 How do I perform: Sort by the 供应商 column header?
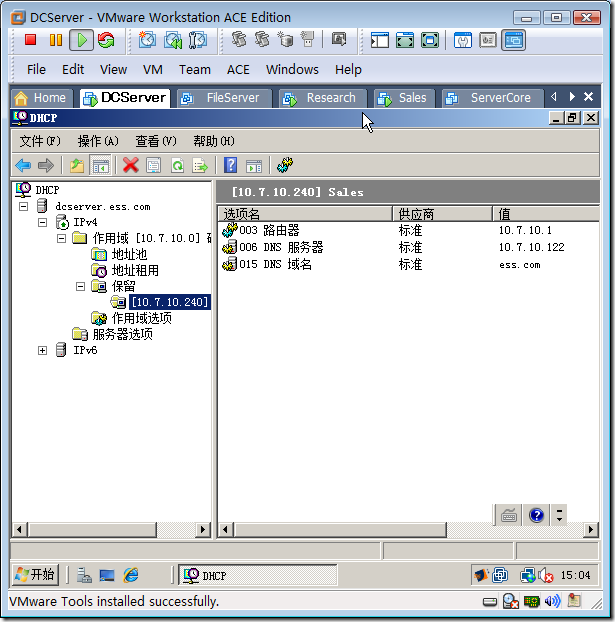pos(442,214)
